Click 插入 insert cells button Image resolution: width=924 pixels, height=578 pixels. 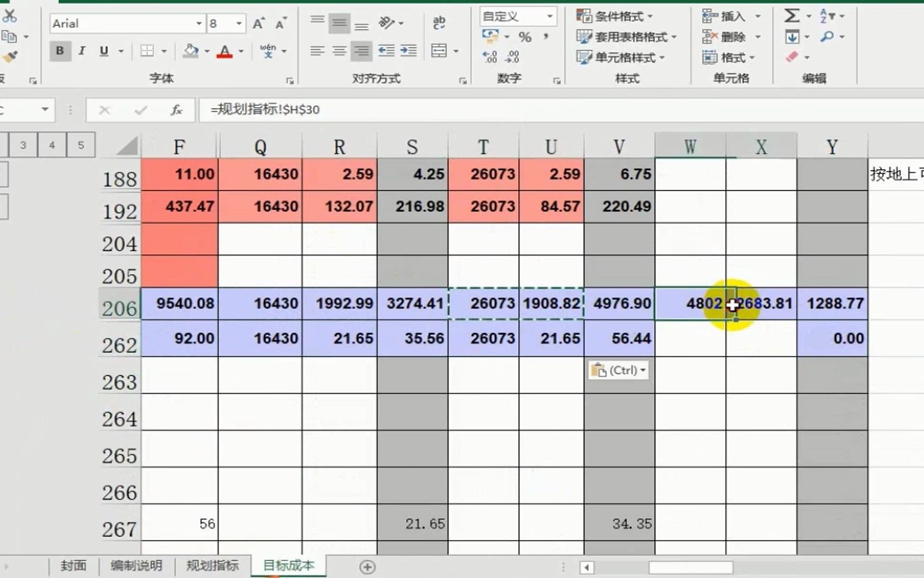pos(723,16)
